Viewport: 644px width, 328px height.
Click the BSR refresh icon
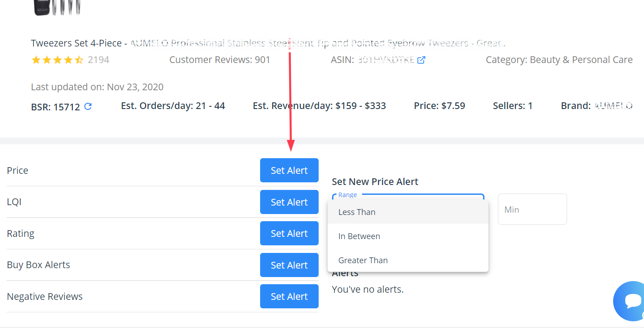(88, 106)
